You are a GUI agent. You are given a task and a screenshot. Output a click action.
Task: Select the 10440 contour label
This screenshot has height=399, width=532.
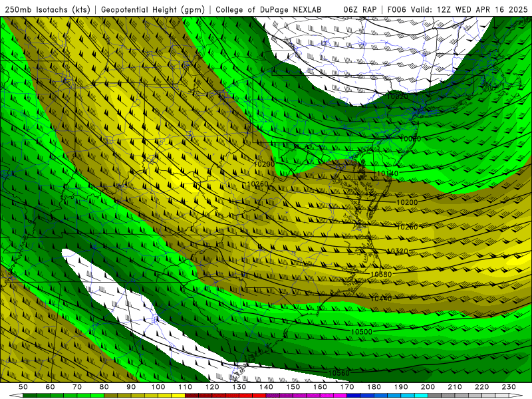pyautogui.click(x=381, y=299)
